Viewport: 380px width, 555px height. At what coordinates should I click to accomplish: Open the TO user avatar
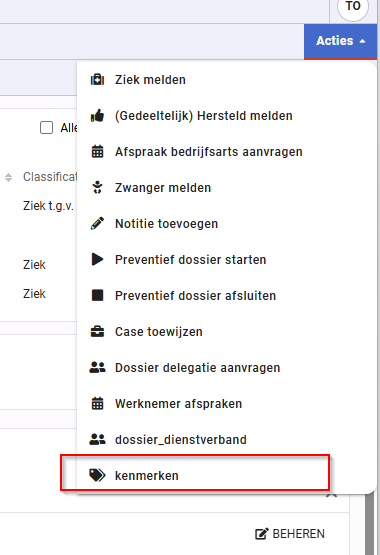point(353,6)
